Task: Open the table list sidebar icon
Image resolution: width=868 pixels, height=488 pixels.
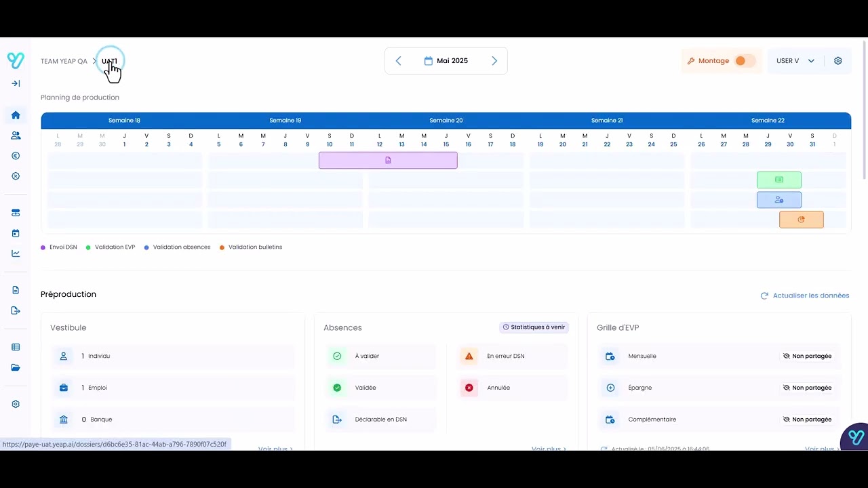Action: pyautogui.click(x=16, y=347)
